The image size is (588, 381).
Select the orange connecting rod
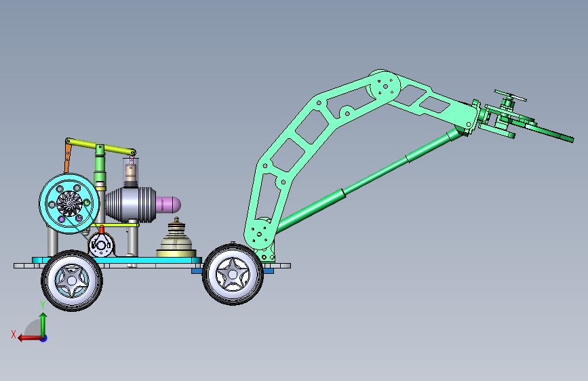[68, 157]
